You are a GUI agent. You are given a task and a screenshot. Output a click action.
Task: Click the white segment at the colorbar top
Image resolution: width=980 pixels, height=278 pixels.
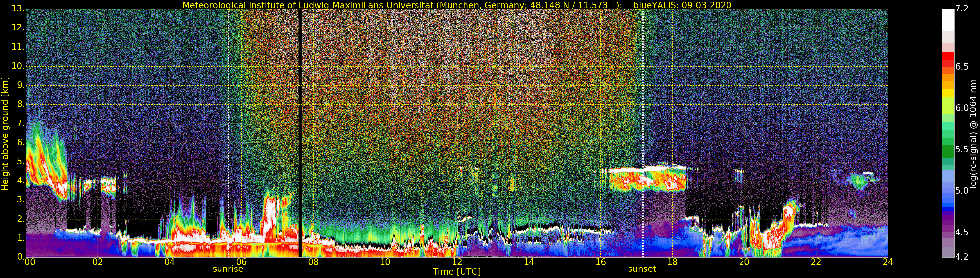coord(948,20)
